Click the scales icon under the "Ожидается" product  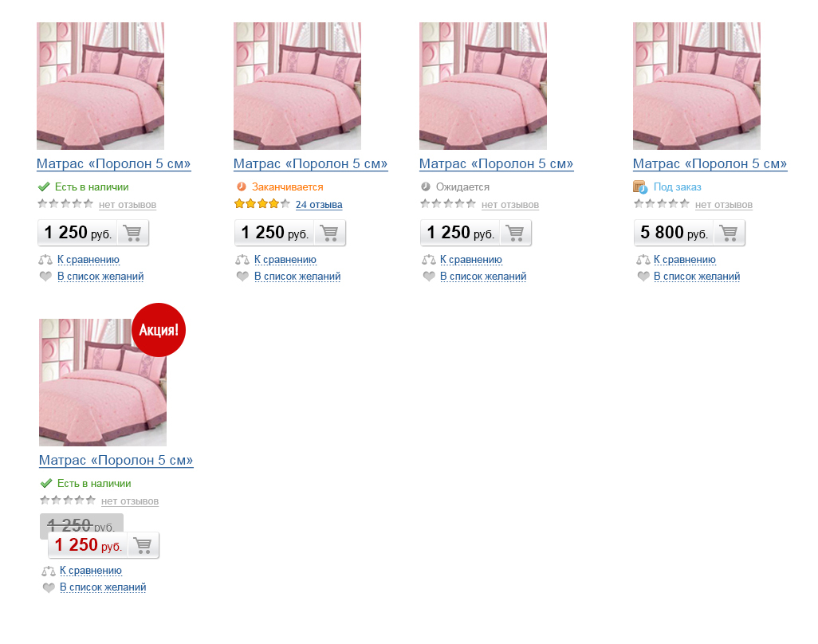[x=427, y=260]
